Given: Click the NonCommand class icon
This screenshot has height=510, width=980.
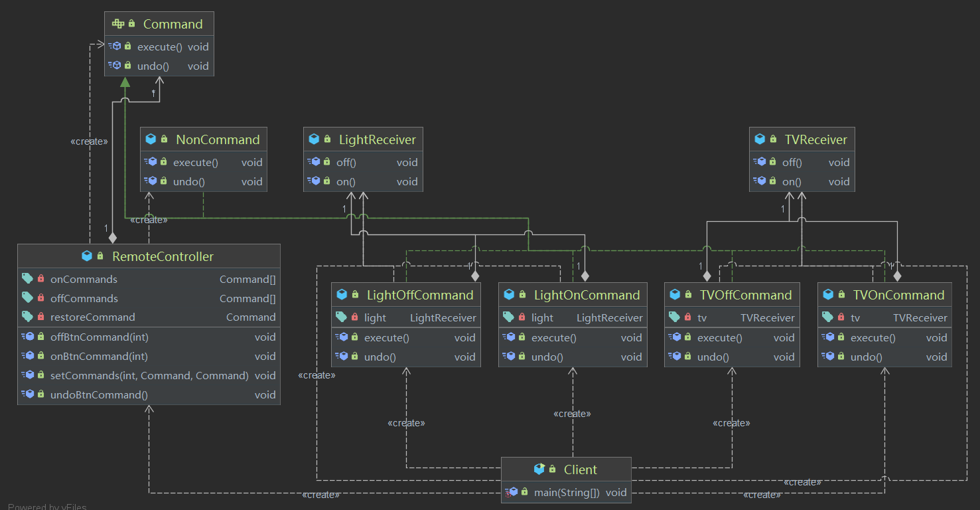Looking at the screenshot, I should click(151, 139).
